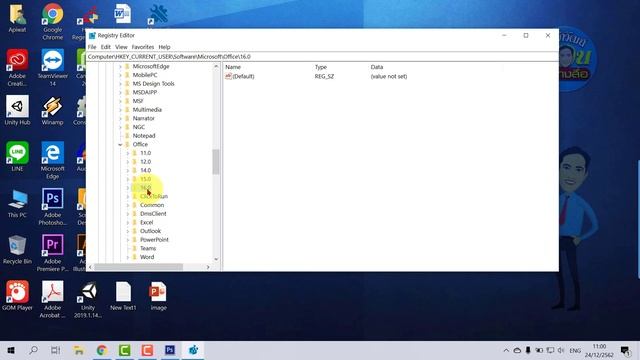Screen dimensions: 640x360
Task: Open View menu in Registry Editor
Action: (121, 47)
